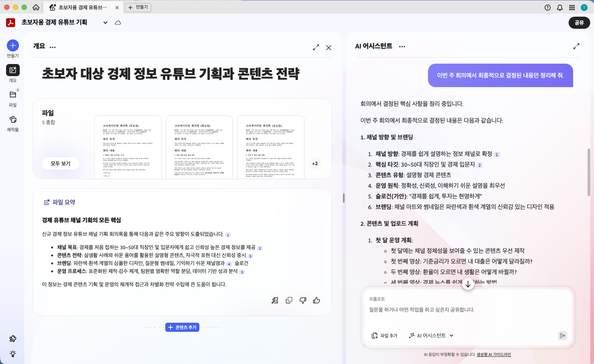Image resolution: width=594 pixels, height=364 pixels.
Task: Go to the Home icon in the tab bar
Action: click(x=36, y=7)
